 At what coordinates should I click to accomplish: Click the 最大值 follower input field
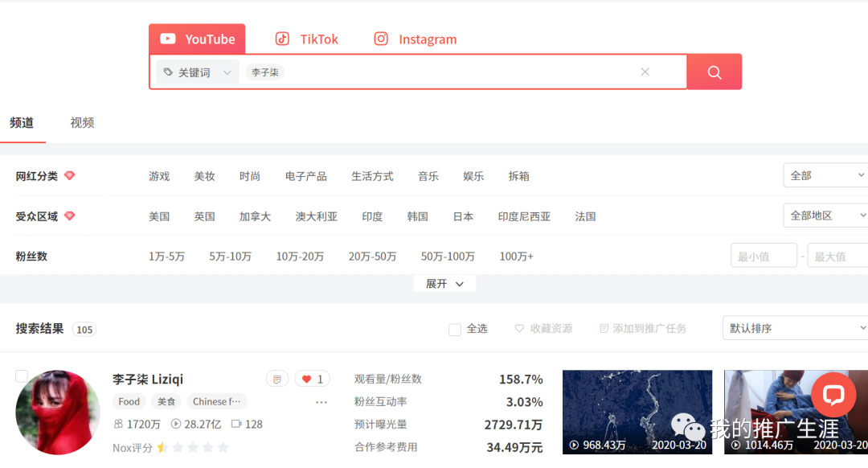[x=837, y=256]
